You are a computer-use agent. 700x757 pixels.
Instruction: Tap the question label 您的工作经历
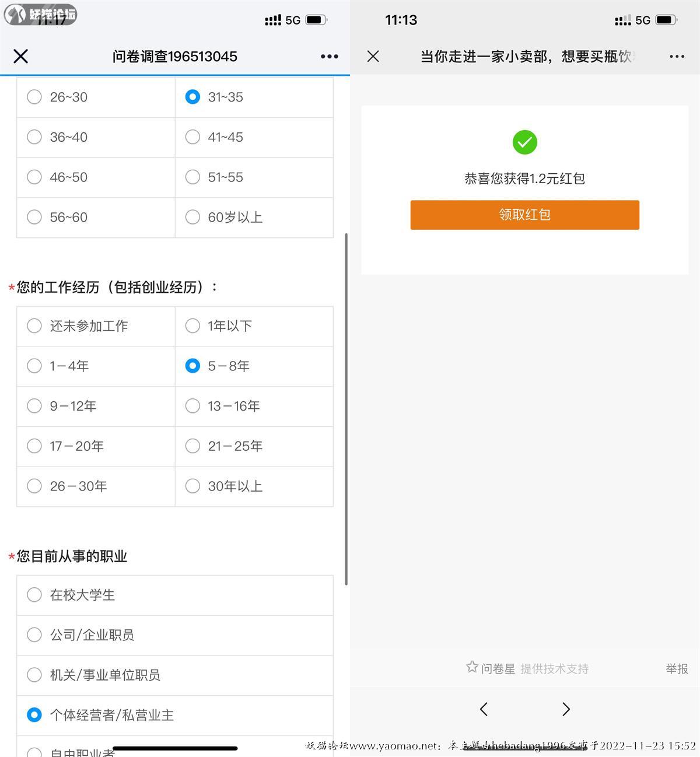117,287
